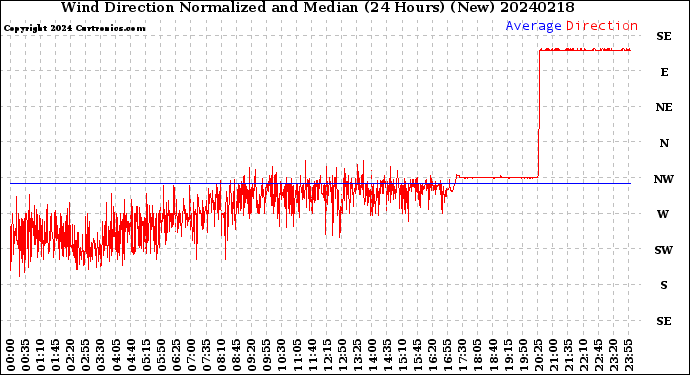This screenshot has width=690, height=375.
Task: Select the 06:25 time label
Action: click(x=176, y=355)
